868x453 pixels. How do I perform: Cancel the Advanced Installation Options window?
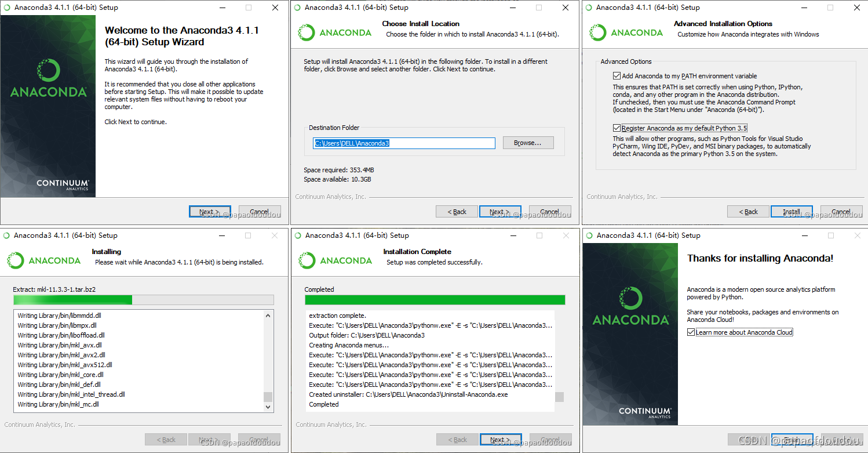[x=841, y=212]
